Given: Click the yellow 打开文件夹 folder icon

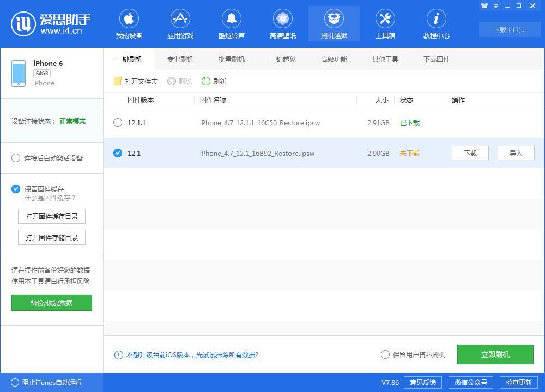Looking at the screenshot, I should tap(118, 81).
